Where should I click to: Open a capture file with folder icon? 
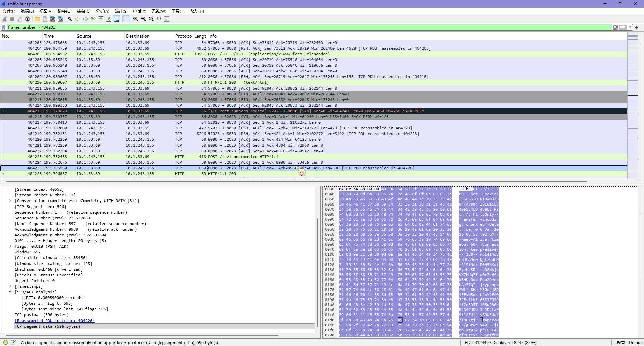coord(37,19)
